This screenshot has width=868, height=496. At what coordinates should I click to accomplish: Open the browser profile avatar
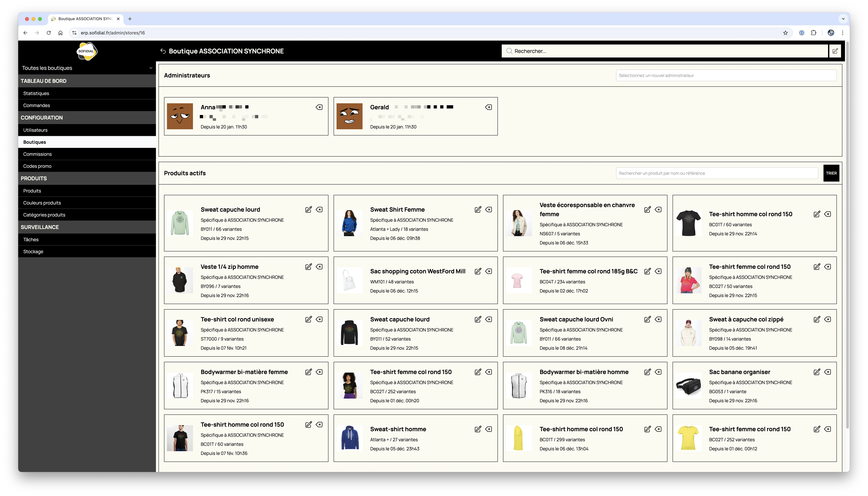pos(831,33)
